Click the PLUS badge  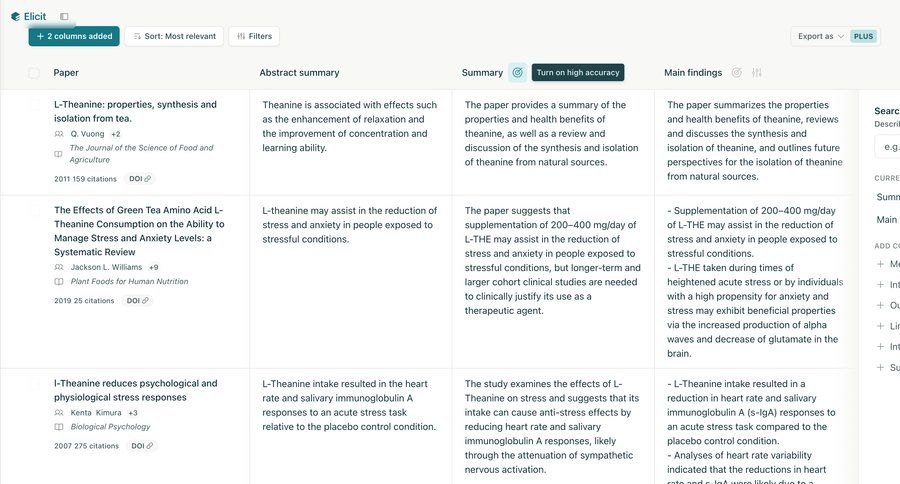click(863, 36)
